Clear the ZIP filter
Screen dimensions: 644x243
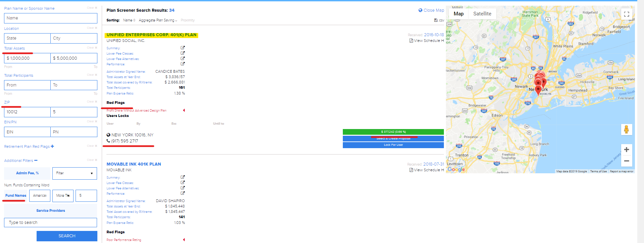pos(92,102)
